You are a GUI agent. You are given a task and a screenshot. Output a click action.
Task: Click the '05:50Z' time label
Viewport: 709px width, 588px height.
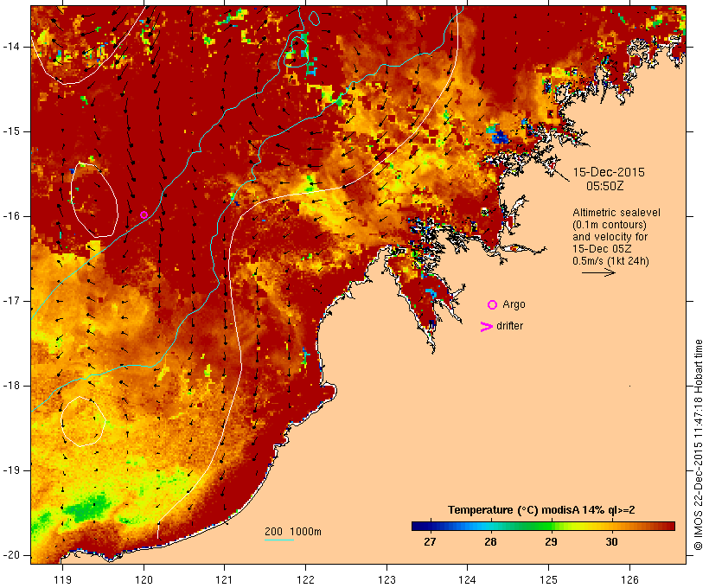pyautogui.click(x=605, y=186)
